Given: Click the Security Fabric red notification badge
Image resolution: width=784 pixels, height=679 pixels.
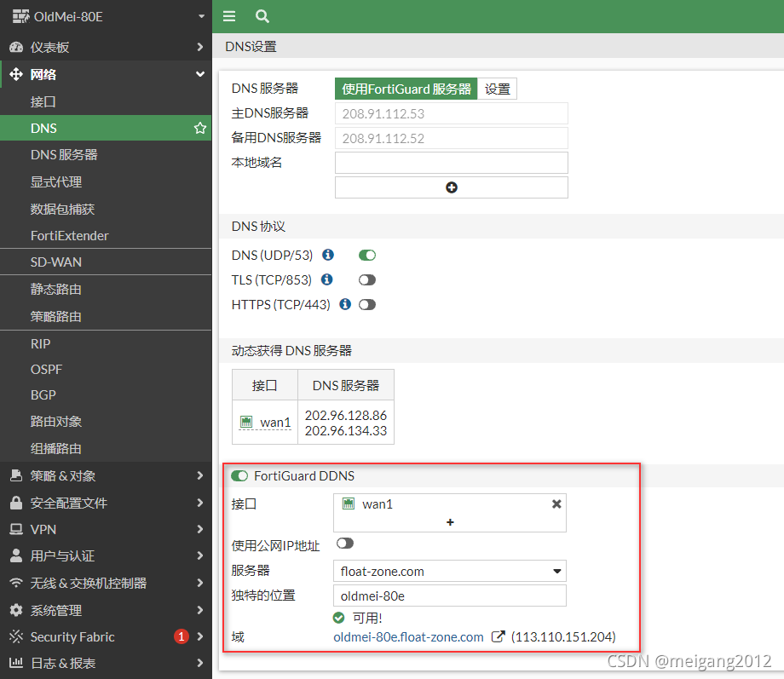Looking at the screenshot, I should [181, 636].
